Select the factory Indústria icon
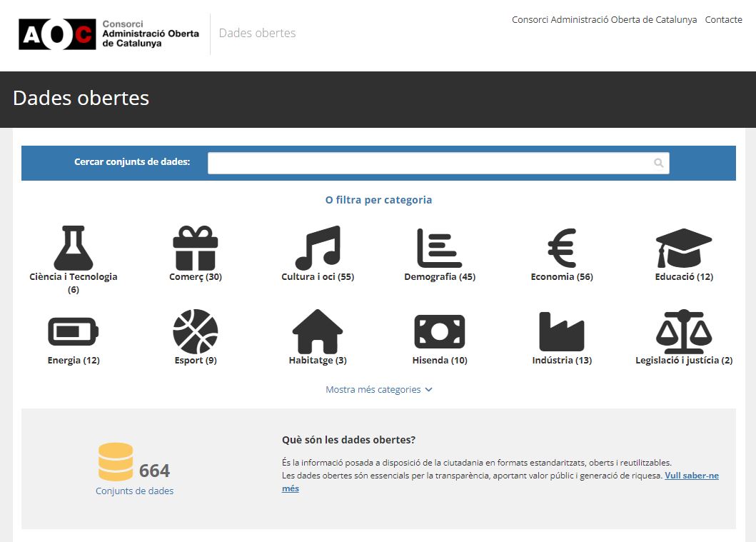Viewport: 756px width, 542px height. (x=562, y=331)
